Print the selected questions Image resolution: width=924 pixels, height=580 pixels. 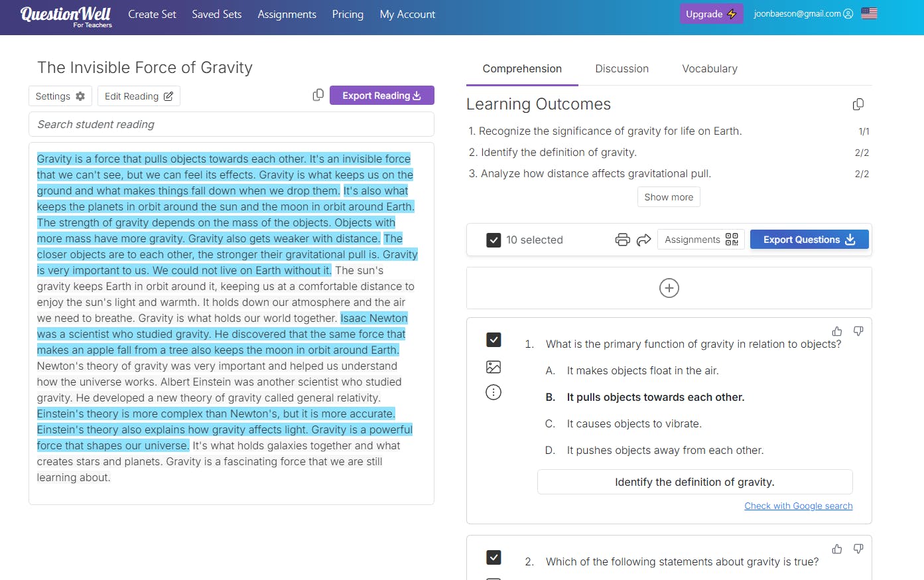click(x=622, y=240)
